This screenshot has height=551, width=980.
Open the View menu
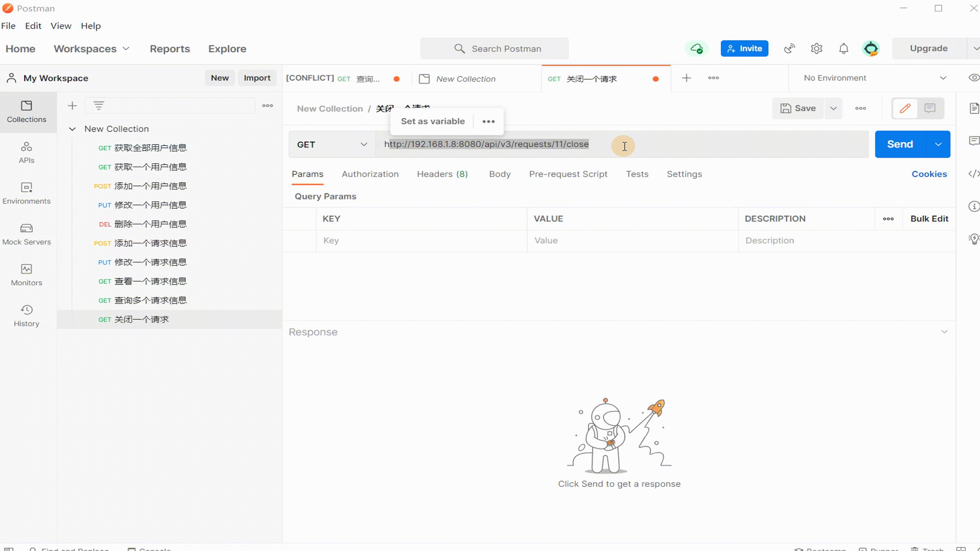(x=61, y=26)
